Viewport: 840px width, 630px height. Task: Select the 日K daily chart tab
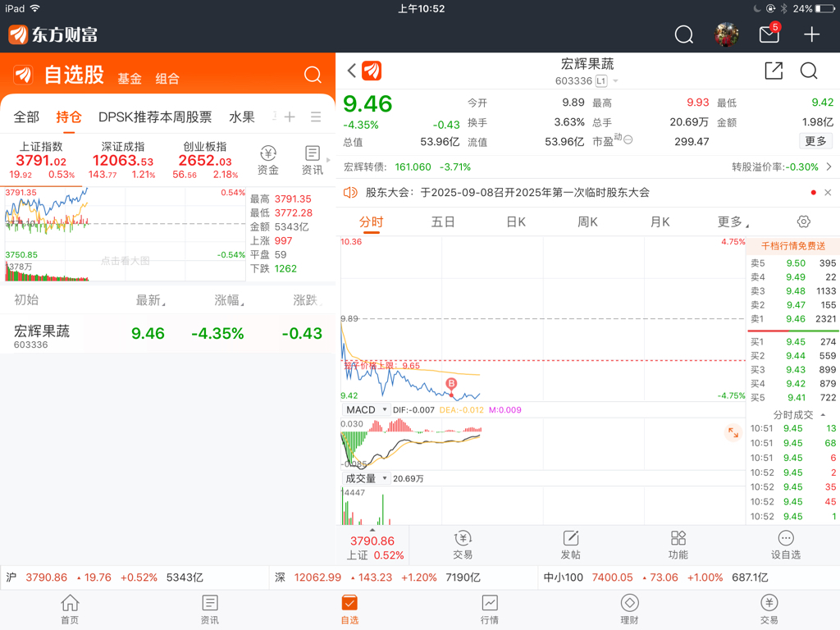[516, 221]
